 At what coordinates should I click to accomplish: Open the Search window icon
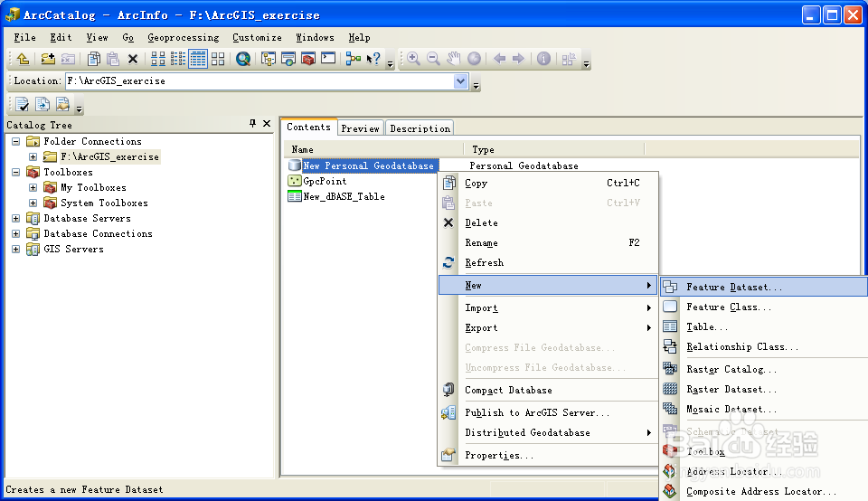[x=288, y=59]
